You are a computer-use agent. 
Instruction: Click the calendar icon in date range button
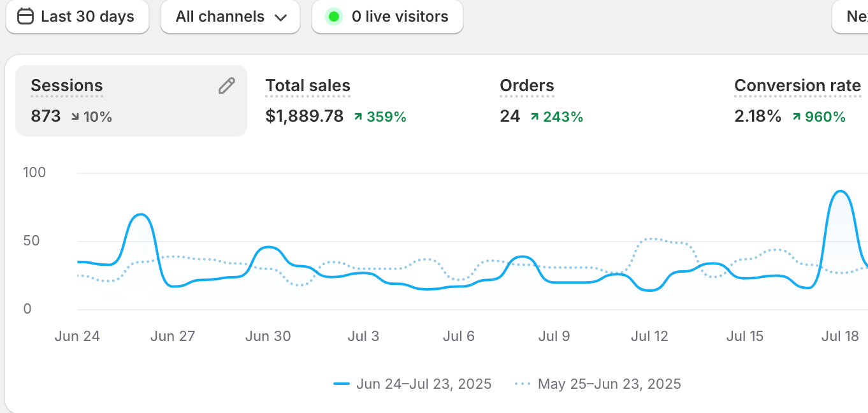pos(25,17)
